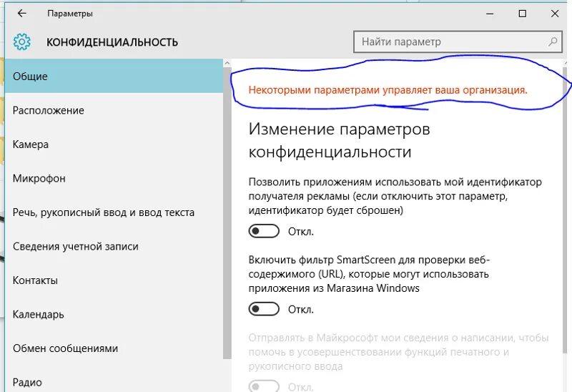This screenshot has width=572, height=392.
Task: Maximize the Параметры window
Action: (x=523, y=14)
